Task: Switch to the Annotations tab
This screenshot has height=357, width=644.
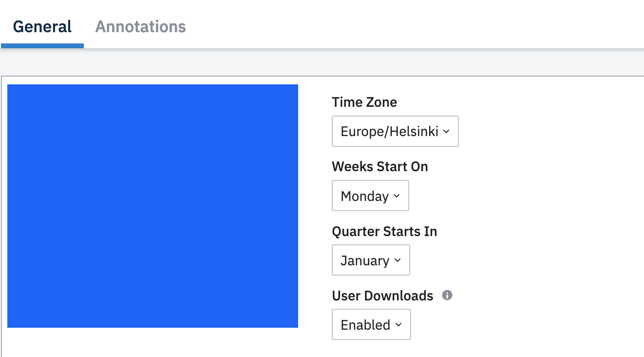Action: (x=140, y=26)
